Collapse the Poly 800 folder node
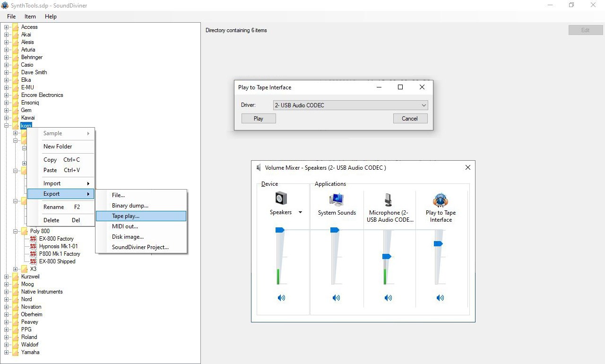 pyautogui.click(x=15, y=231)
